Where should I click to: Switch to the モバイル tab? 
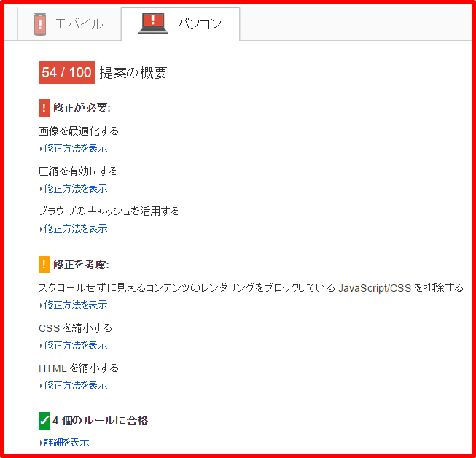[69, 23]
